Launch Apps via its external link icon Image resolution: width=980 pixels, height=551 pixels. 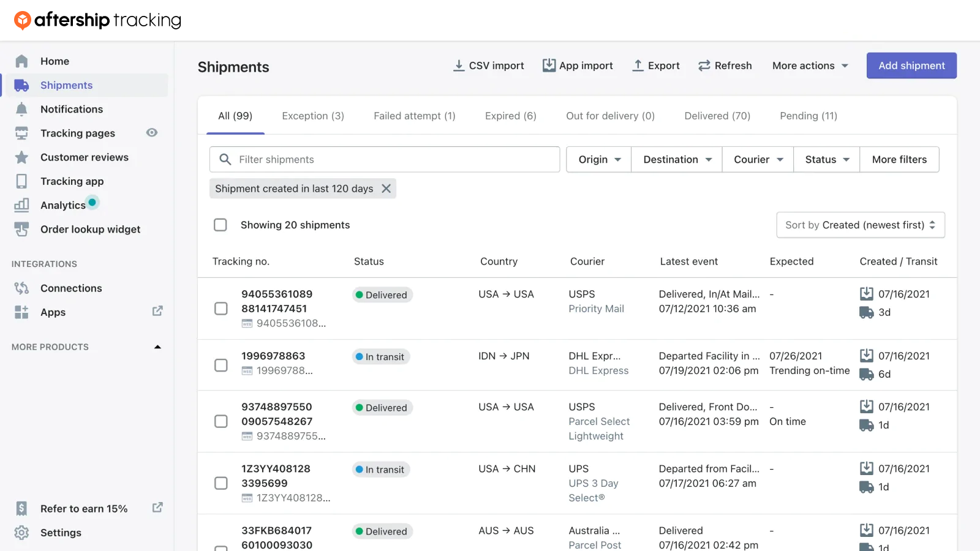tap(157, 311)
